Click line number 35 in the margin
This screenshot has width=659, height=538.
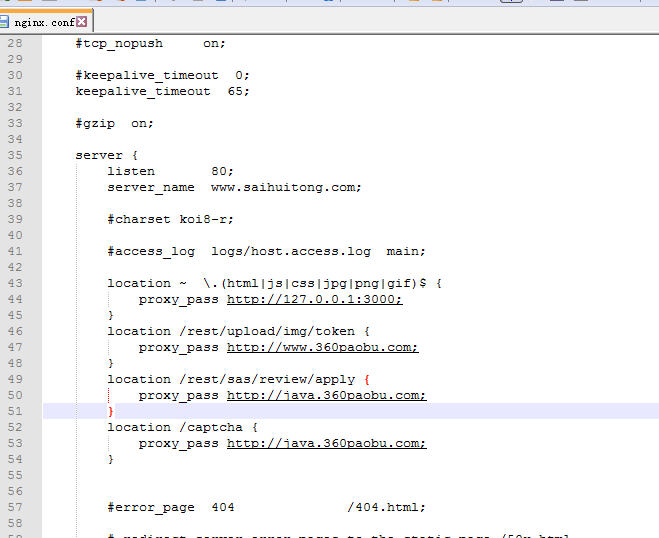[x=15, y=155]
